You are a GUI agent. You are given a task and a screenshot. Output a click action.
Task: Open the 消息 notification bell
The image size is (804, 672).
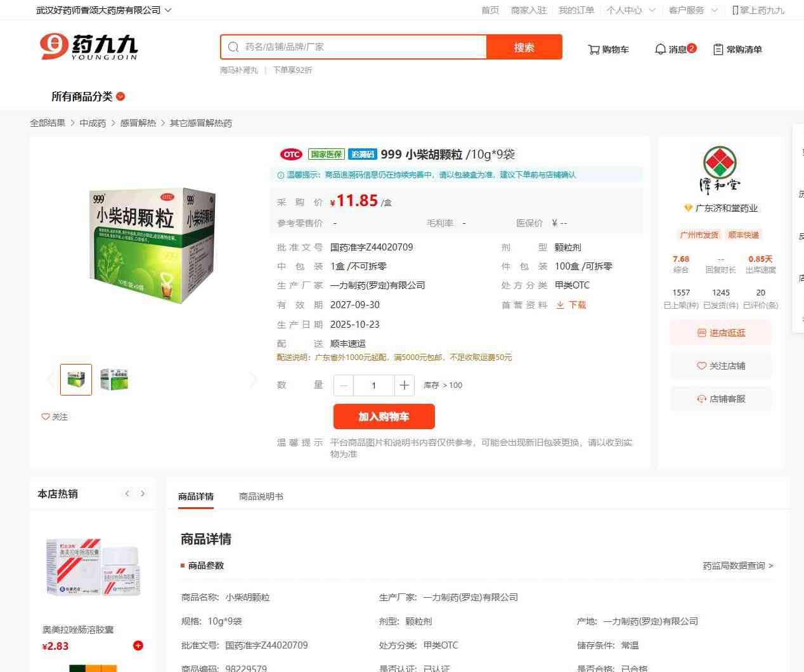point(675,49)
